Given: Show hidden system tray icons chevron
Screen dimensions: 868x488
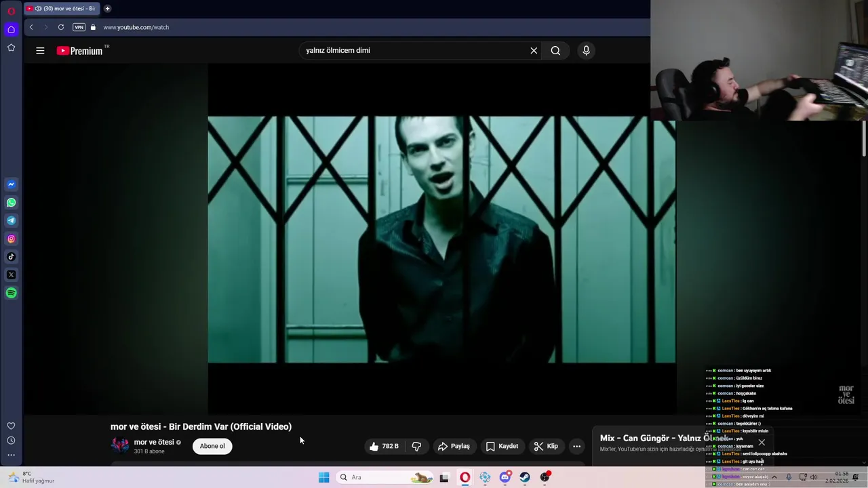Looking at the screenshot, I should tap(774, 477).
